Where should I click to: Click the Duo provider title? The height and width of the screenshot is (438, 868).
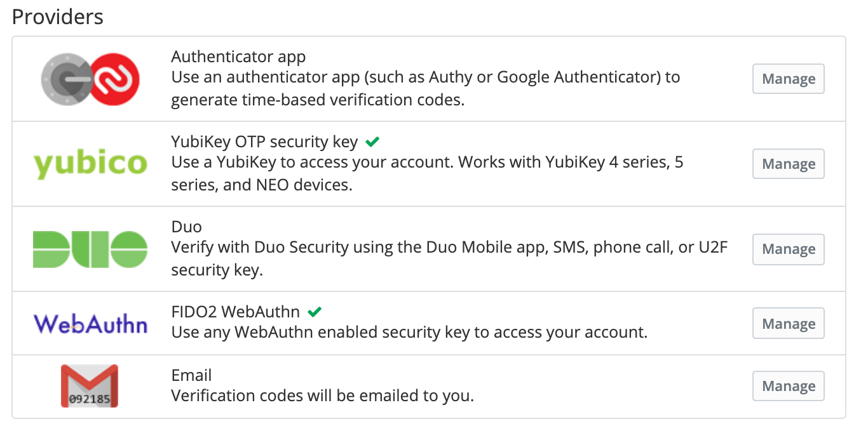point(186,227)
